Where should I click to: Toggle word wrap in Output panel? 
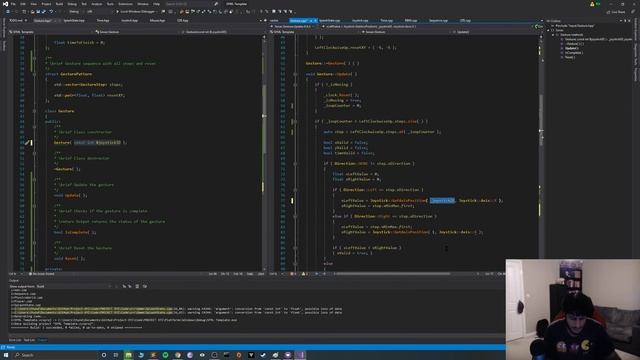point(144,287)
